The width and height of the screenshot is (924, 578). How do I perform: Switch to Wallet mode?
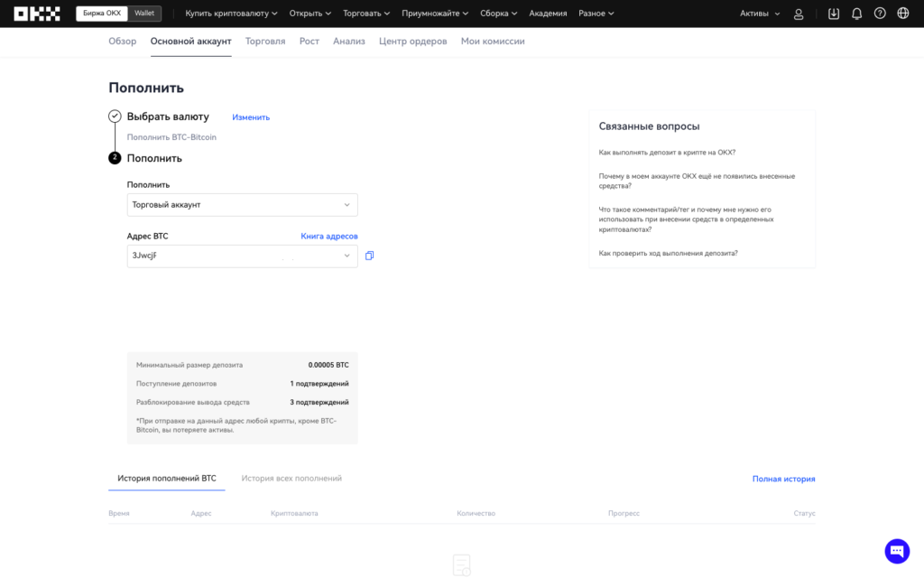tap(143, 14)
